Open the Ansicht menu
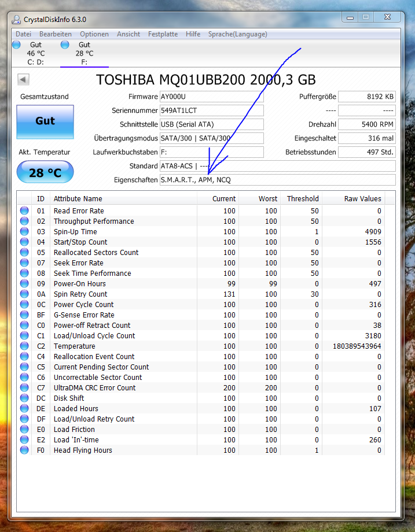Viewport: 415px width, 532px height. click(128, 34)
